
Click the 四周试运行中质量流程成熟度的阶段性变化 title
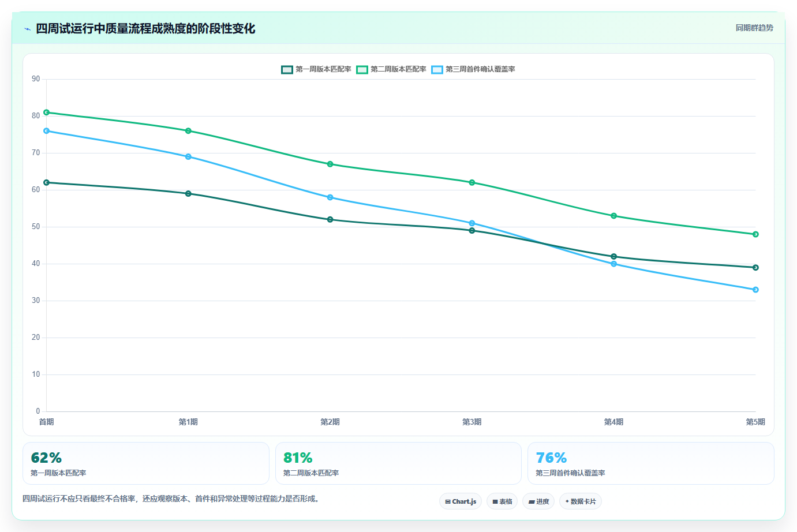tap(145, 29)
